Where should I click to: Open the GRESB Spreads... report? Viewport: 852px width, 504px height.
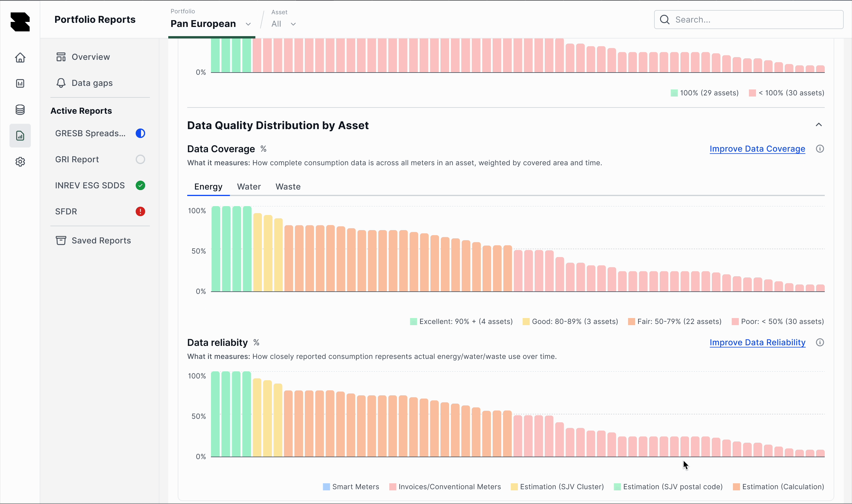click(100, 134)
